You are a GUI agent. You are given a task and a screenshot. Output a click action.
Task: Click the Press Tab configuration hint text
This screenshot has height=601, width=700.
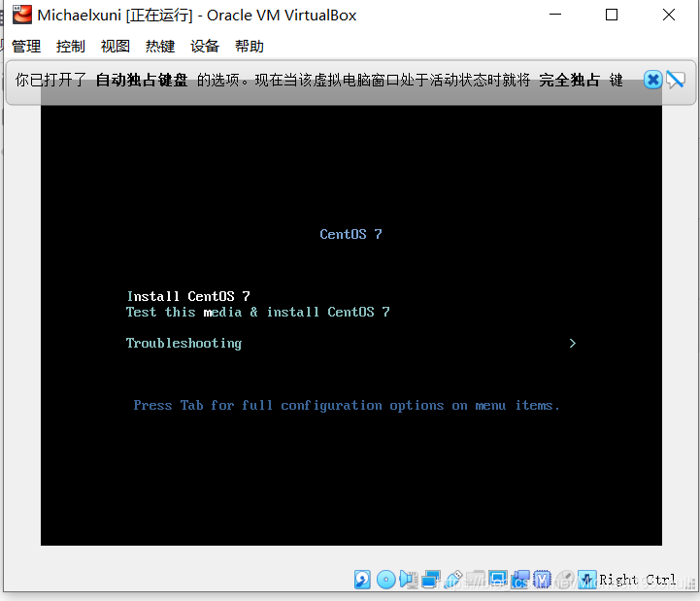pyautogui.click(x=347, y=406)
